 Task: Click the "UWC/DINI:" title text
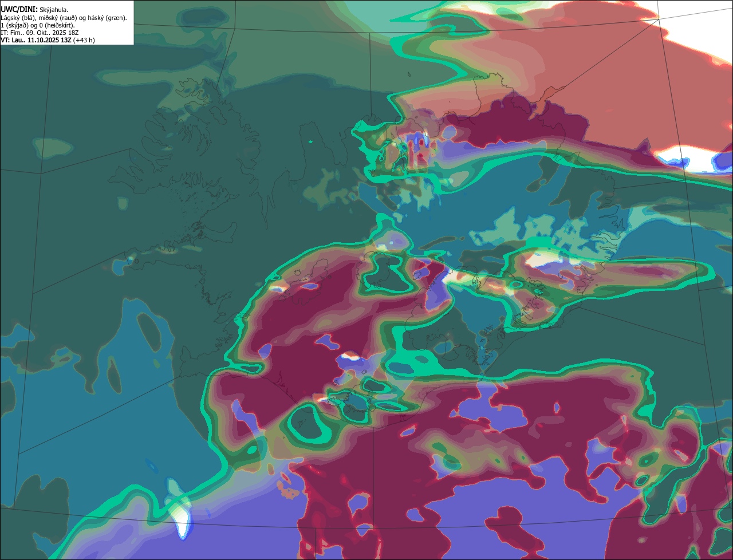coord(19,10)
